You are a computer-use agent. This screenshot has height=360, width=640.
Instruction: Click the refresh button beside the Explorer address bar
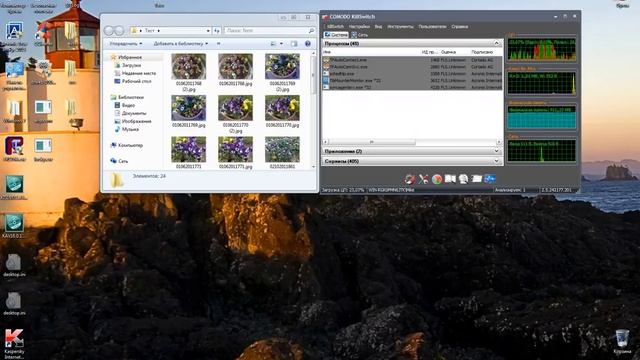tap(217, 31)
